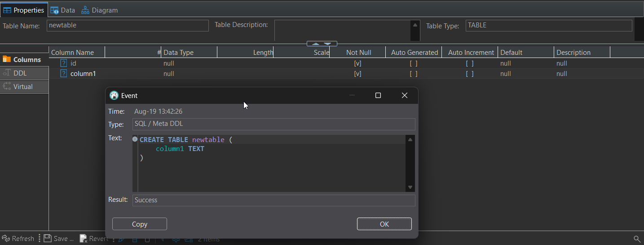Click the column icon next to column1
This screenshot has height=245, width=644.
pos(64,73)
